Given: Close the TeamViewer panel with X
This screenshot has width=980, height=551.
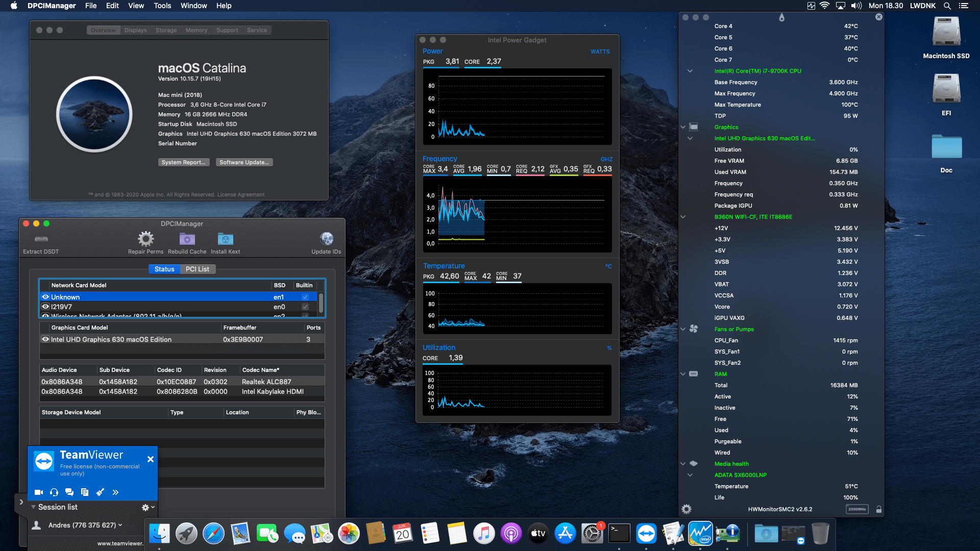Looking at the screenshot, I should coord(151,459).
